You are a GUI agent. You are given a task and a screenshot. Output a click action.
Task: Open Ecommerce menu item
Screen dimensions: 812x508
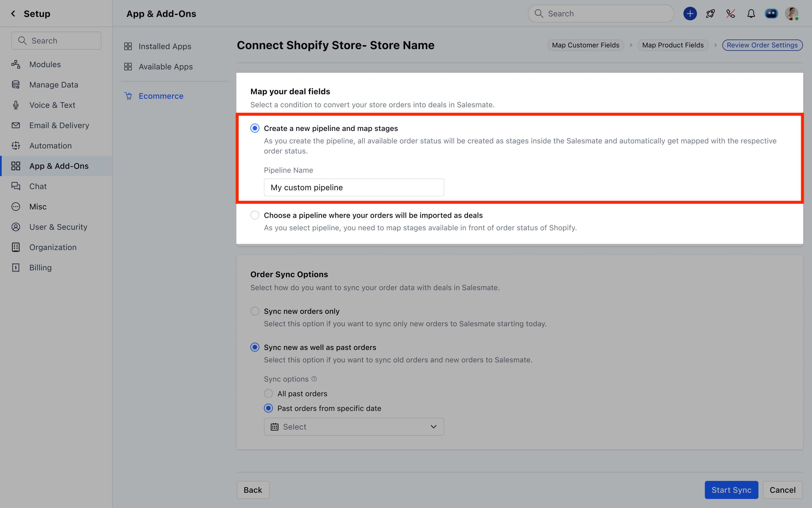coord(161,96)
